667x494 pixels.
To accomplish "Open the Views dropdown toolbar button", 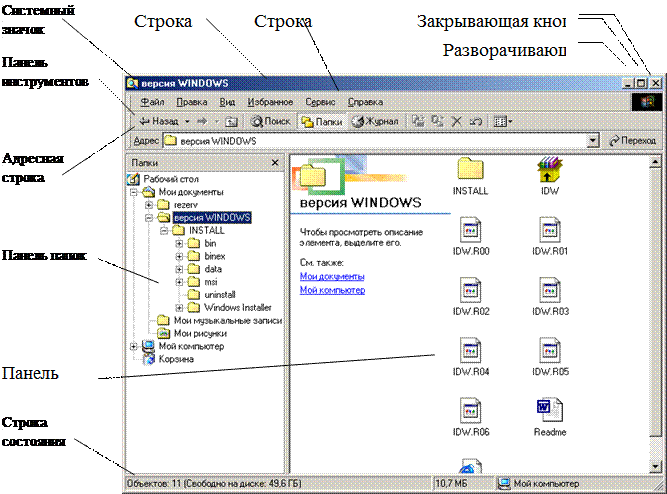I will click(503, 122).
